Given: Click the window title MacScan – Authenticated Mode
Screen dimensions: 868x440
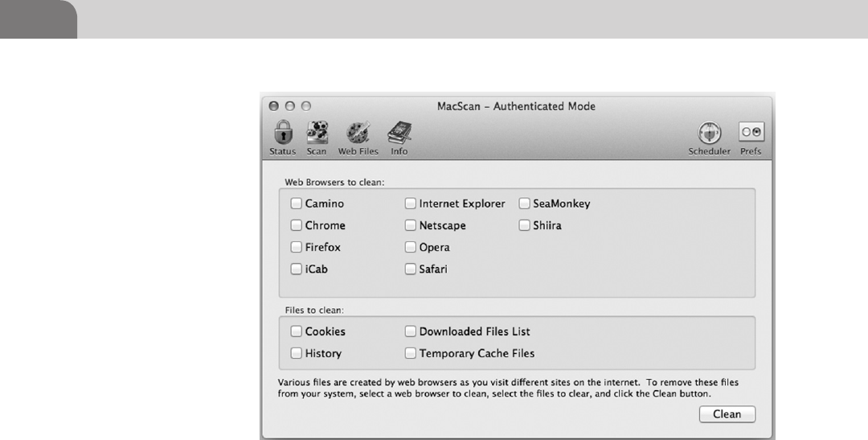Looking at the screenshot, I should [x=517, y=106].
